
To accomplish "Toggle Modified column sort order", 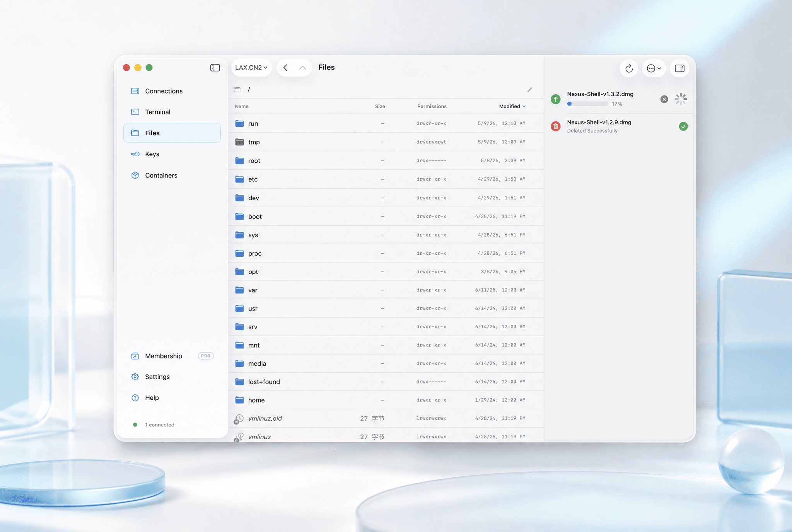I will coord(512,106).
